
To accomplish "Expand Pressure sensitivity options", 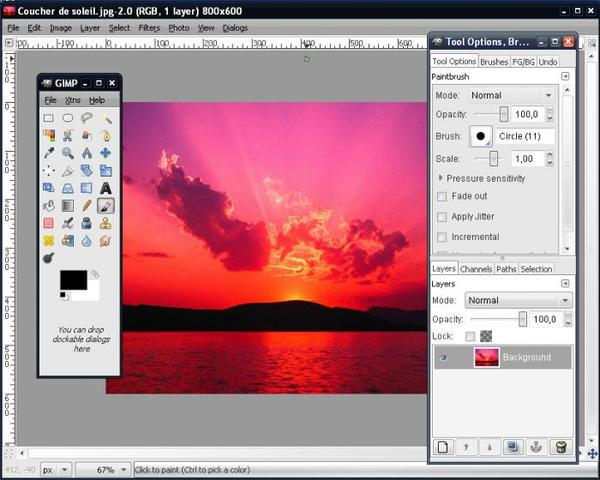I will 440,178.
